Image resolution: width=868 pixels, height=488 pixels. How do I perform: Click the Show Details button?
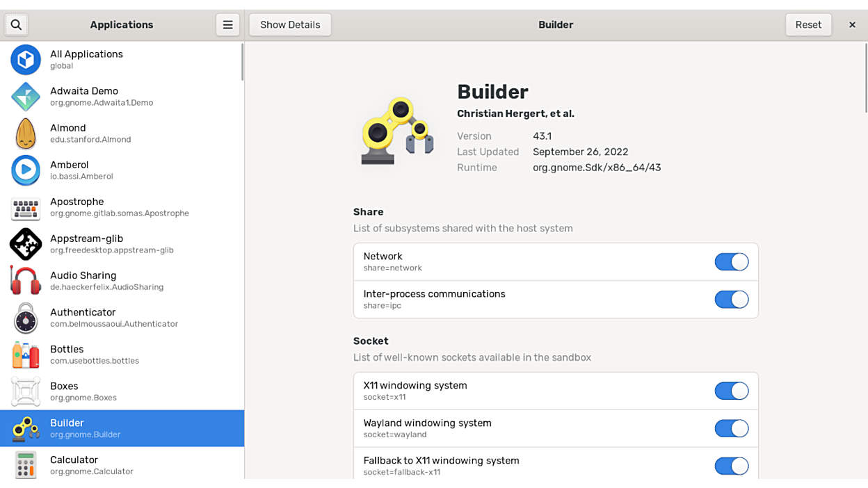[x=290, y=25]
